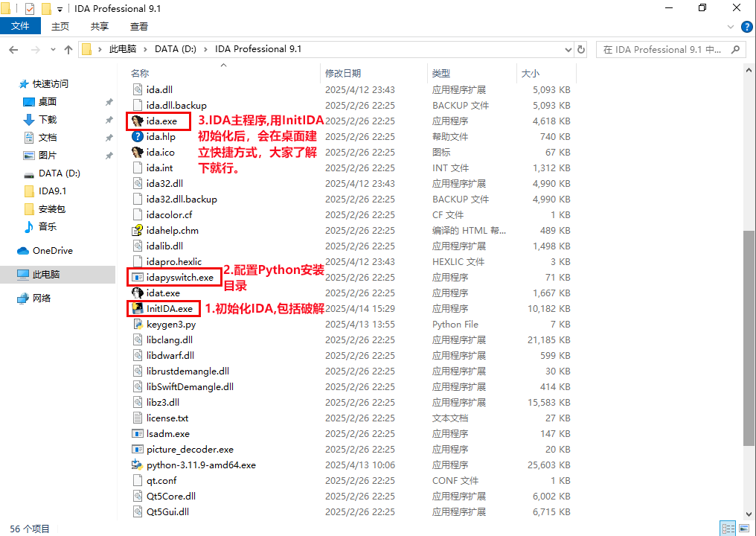Open 文档 in the navigation pane
The width and height of the screenshot is (756, 536).
pos(48,138)
